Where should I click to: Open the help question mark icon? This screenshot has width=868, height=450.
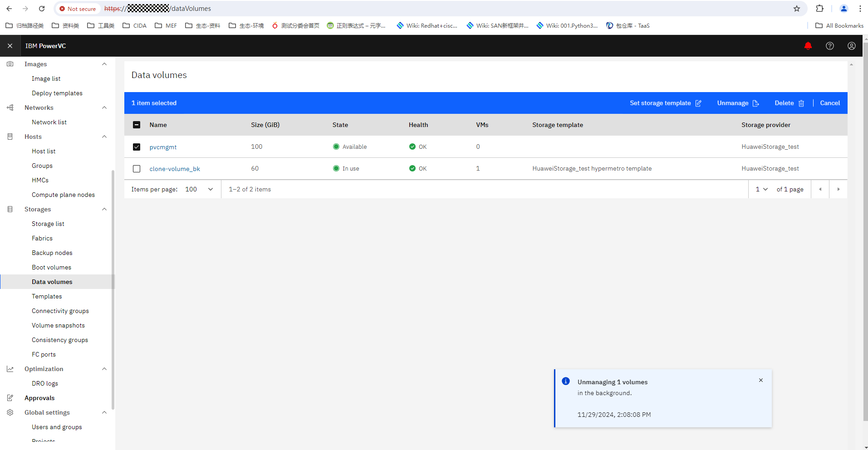830,46
